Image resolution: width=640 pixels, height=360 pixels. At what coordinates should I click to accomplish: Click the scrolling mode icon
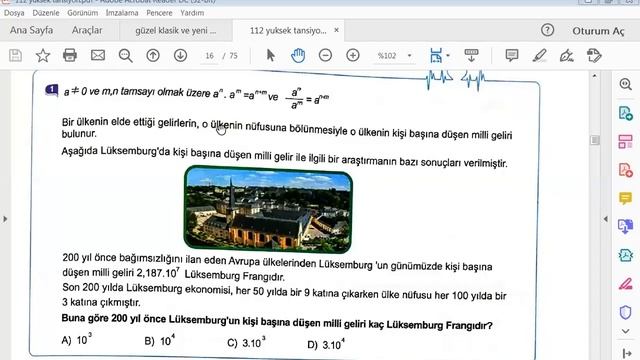pyautogui.click(x=471, y=55)
